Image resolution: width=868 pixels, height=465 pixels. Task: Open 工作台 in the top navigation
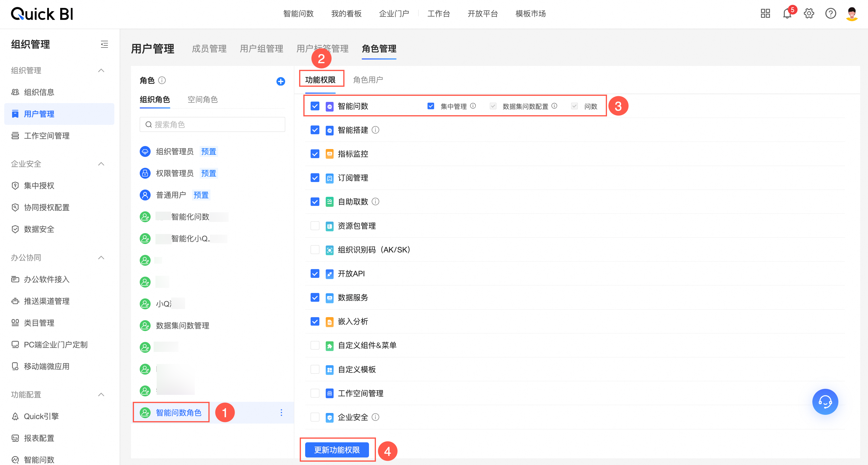click(438, 14)
